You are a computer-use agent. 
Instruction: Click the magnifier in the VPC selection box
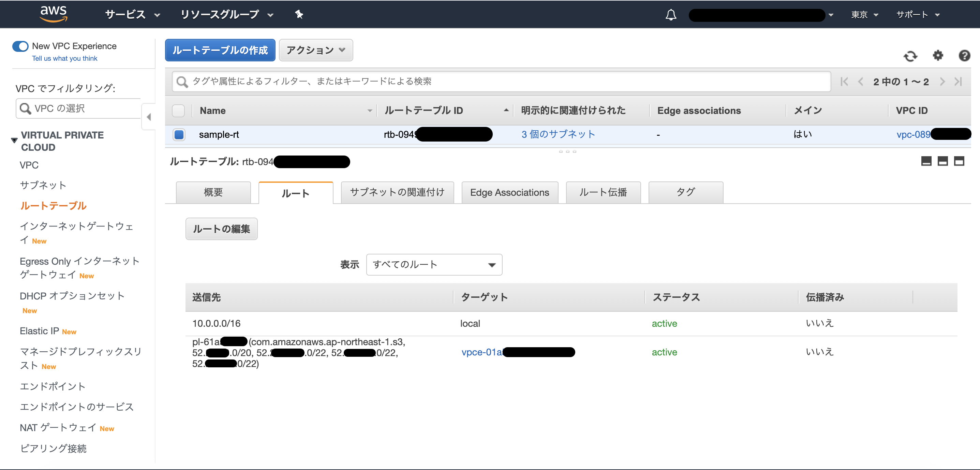point(25,108)
